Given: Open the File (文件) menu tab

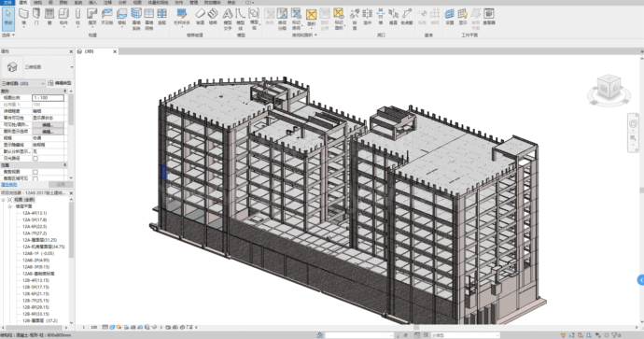Looking at the screenshot, I should click(7, 3).
